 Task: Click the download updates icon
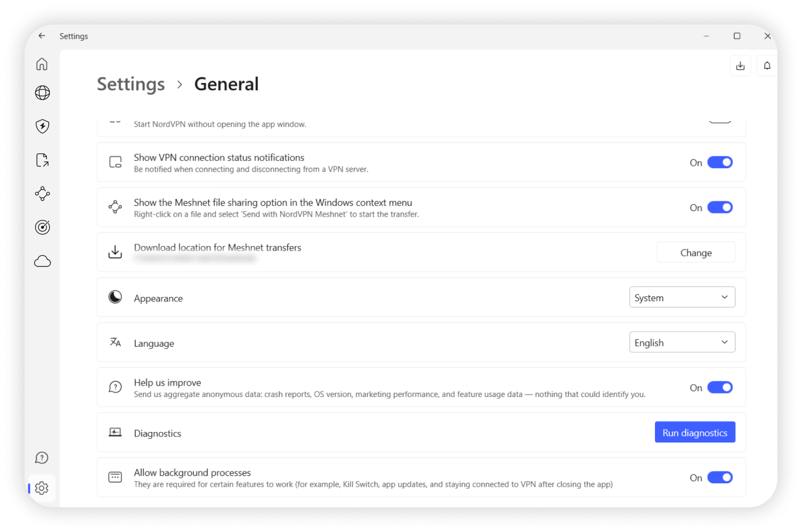(740, 66)
